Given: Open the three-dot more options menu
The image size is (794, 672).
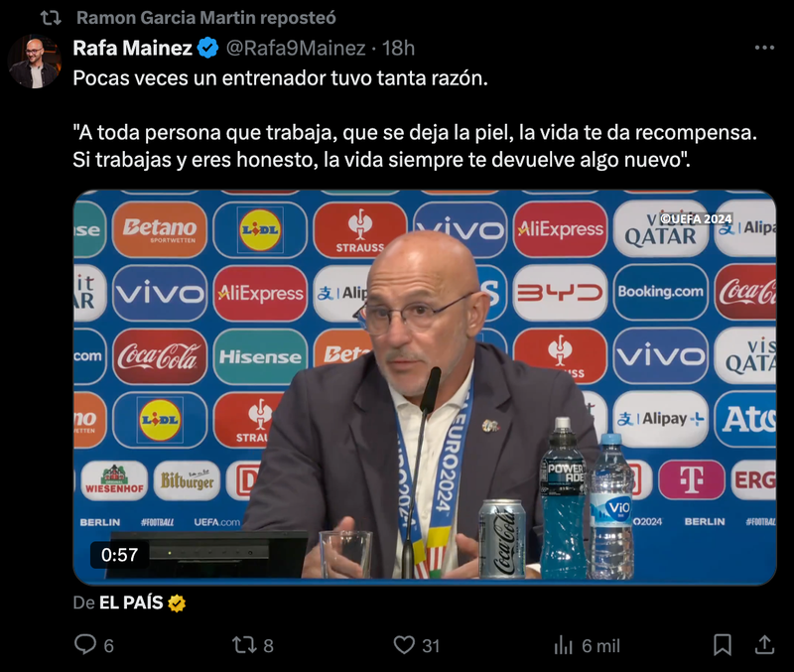Looking at the screenshot, I should click(x=764, y=48).
